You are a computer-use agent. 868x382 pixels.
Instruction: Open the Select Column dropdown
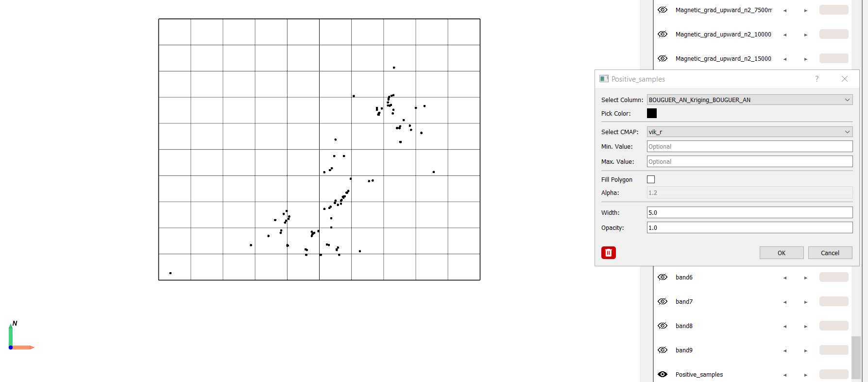tap(749, 100)
